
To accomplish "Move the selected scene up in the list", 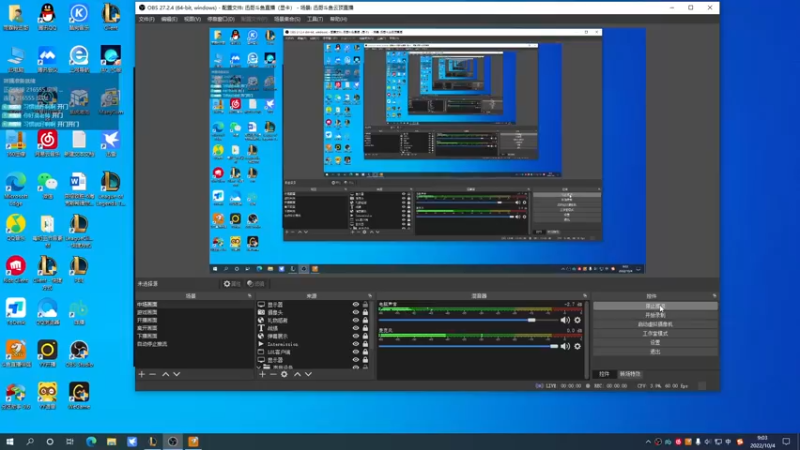I will (166, 374).
